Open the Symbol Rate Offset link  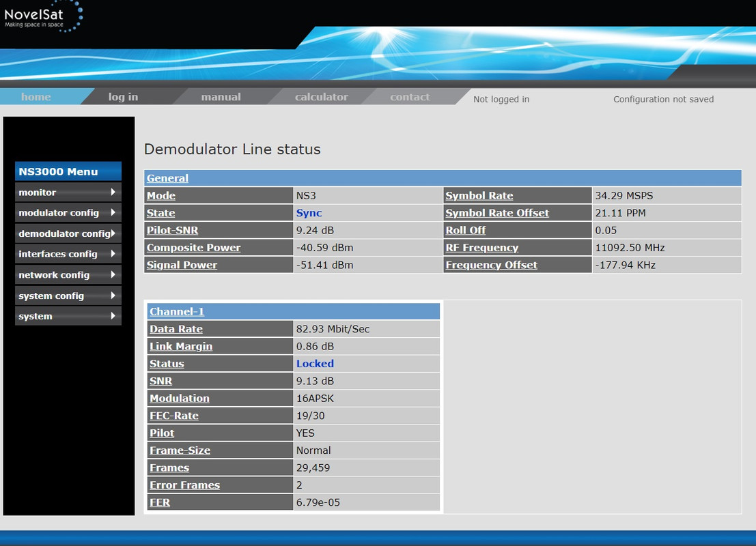(497, 212)
